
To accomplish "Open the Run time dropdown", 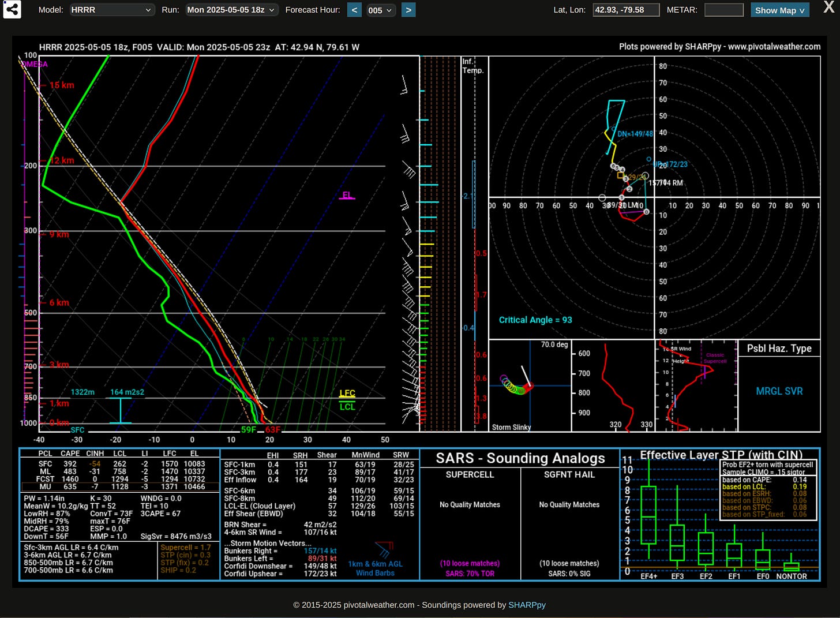I will pyautogui.click(x=232, y=10).
